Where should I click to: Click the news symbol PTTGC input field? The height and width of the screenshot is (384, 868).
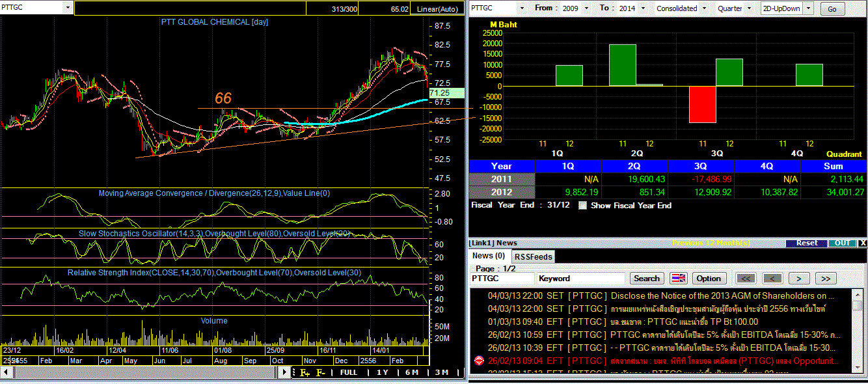click(502, 279)
